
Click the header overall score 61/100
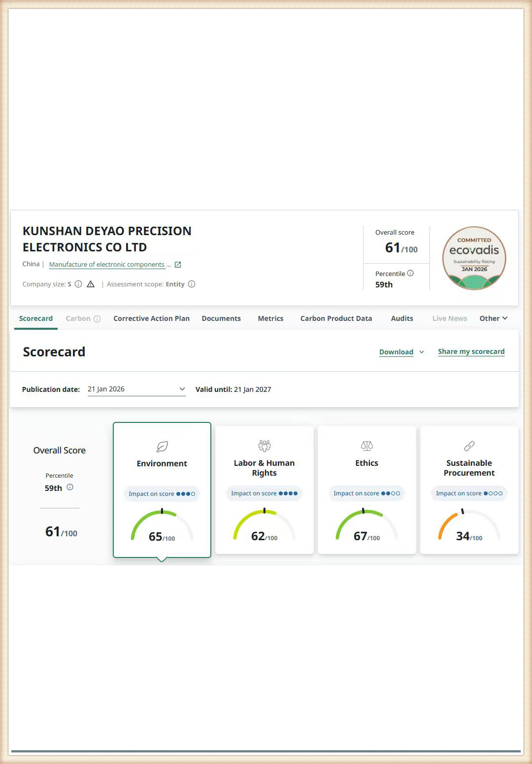pos(401,247)
